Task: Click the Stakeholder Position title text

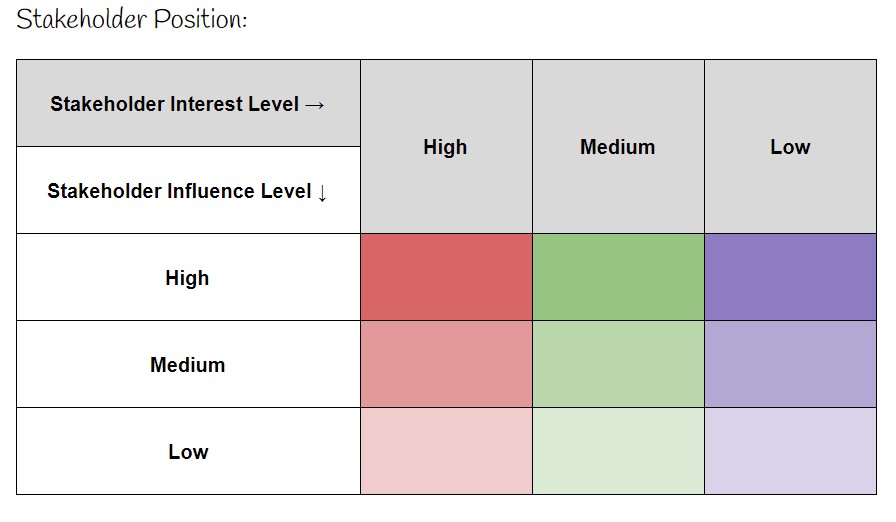Action: pyautogui.click(x=131, y=20)
